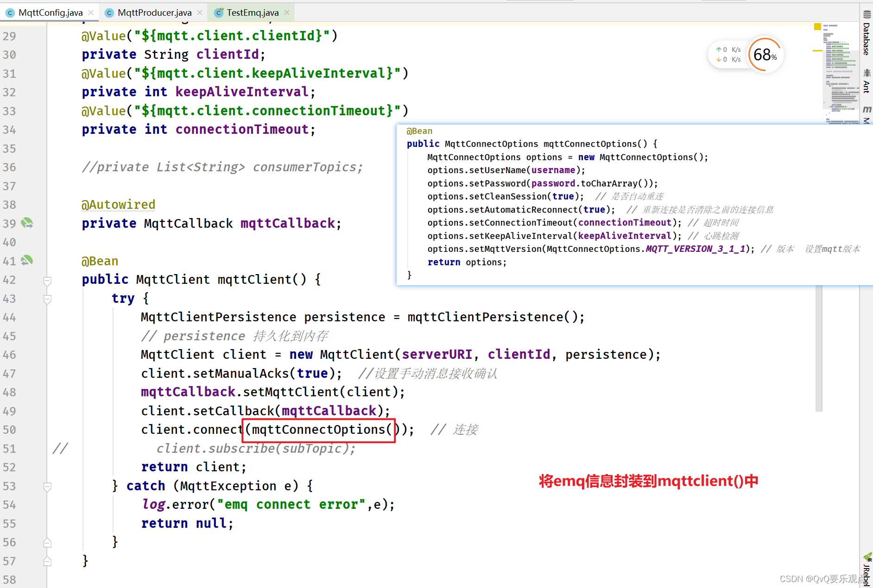Click the @Autowired annotation on line 38

118,205
